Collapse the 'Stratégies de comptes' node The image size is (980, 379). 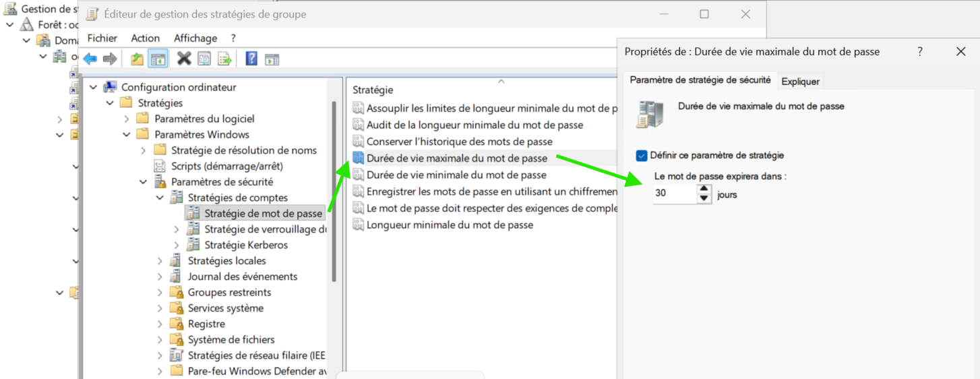pyautogui.click(x=160, y=198)
